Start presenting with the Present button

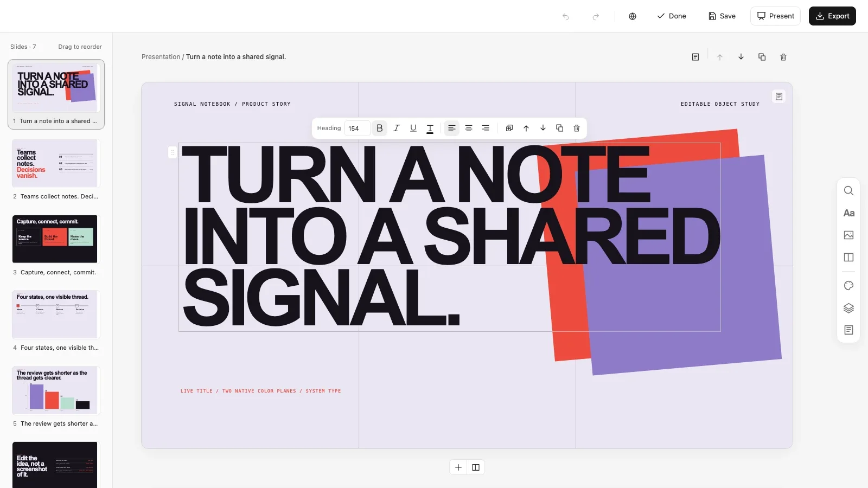pos(776,16)
